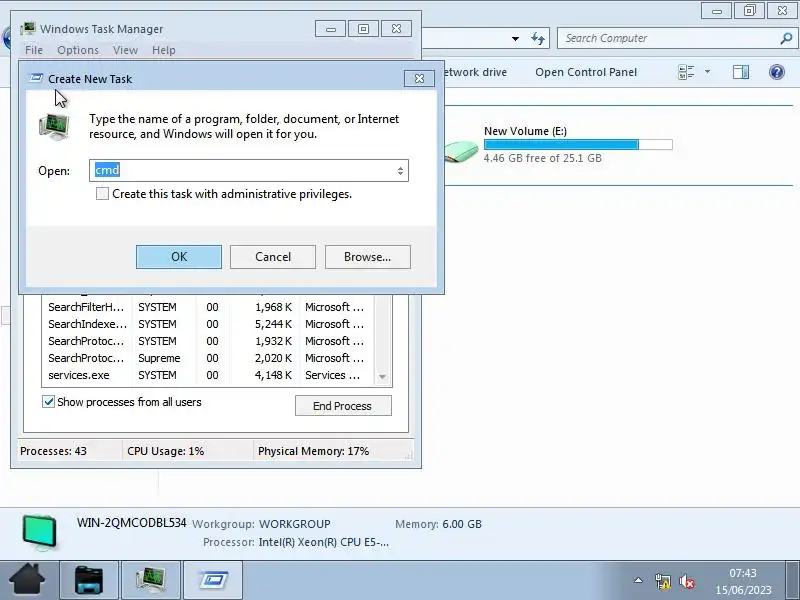Click the taskbar clock 07:43
This screenshot has width=800, height=600.
pyautogui.click(x=743, y=573)
